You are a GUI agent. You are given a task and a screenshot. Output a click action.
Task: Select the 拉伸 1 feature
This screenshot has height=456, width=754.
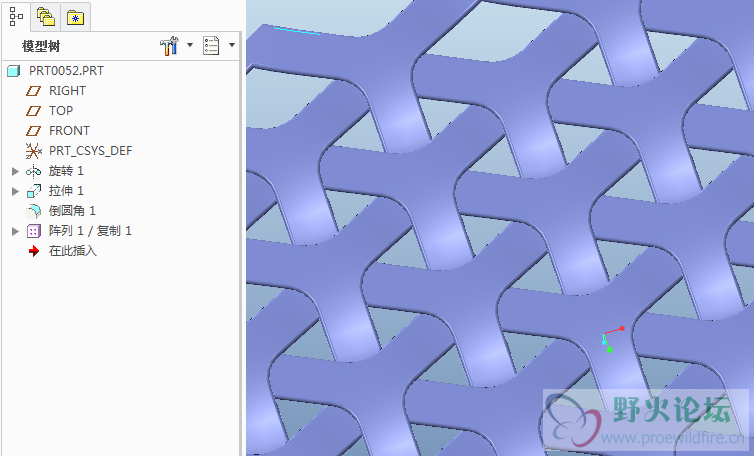(x=66, y=191)
